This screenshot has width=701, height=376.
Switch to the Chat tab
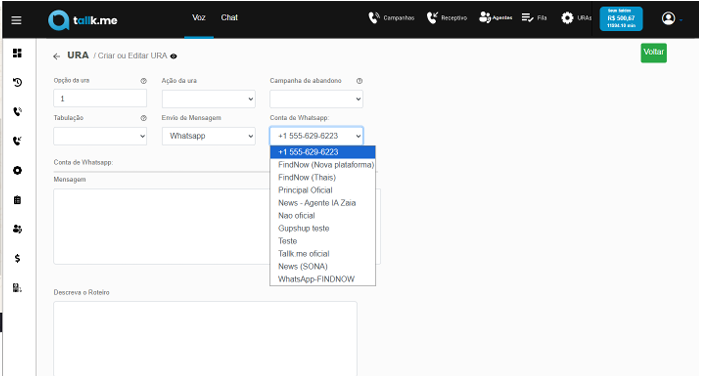click(229, 17)
